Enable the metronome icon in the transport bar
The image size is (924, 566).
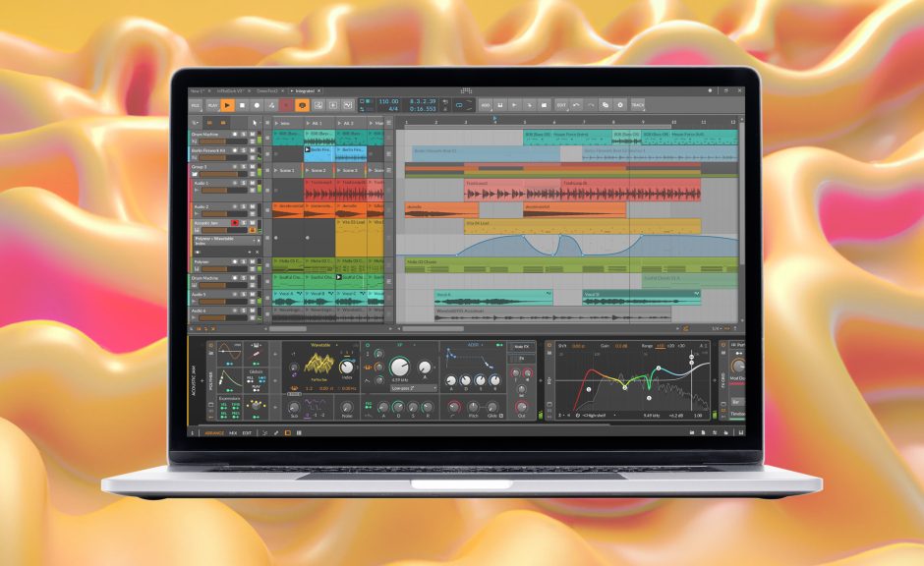tap(303, 102)
